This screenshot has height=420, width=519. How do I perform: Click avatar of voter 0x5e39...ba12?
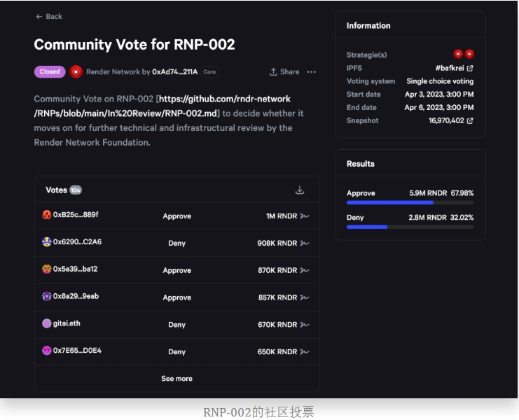[47, 269]
